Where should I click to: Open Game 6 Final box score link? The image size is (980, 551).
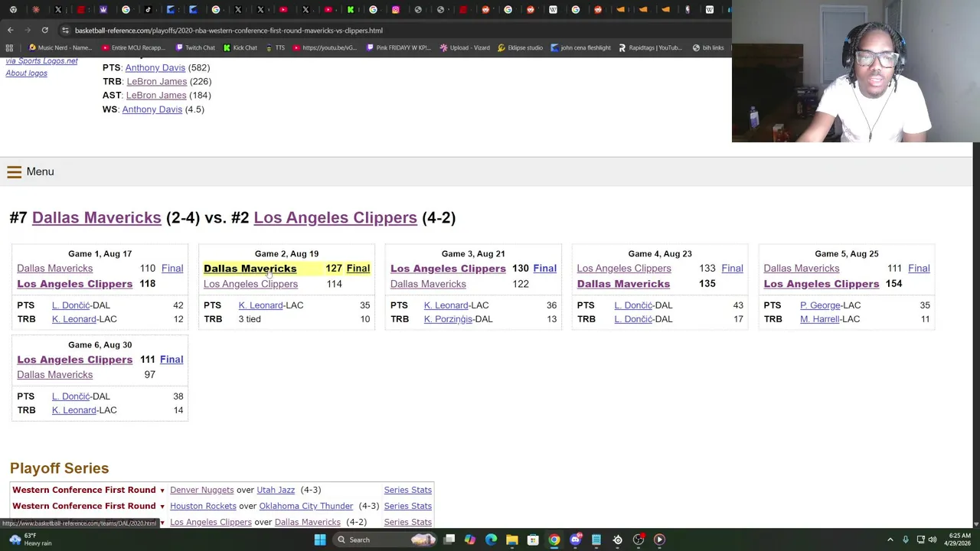coord(171,360)
